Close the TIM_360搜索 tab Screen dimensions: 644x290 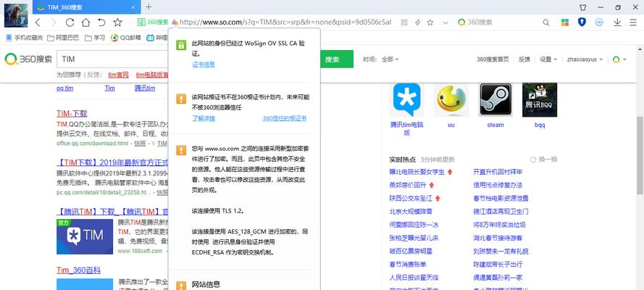[133, 7]
